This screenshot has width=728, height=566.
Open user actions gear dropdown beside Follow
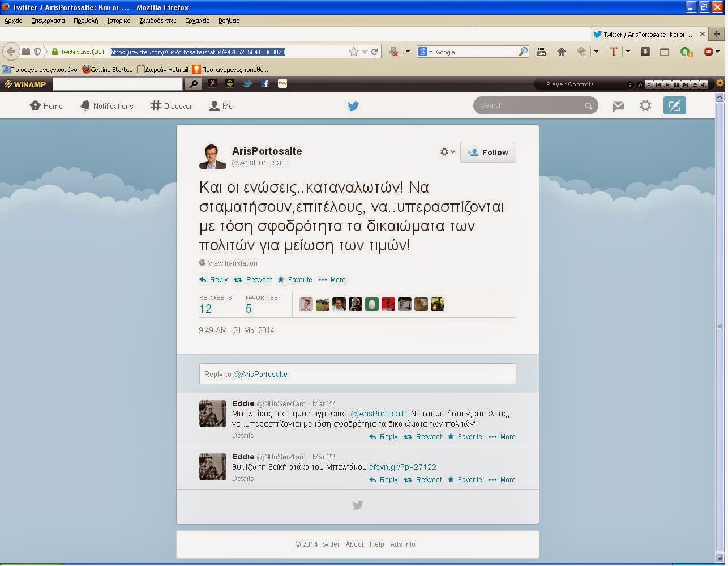(447, 152)
